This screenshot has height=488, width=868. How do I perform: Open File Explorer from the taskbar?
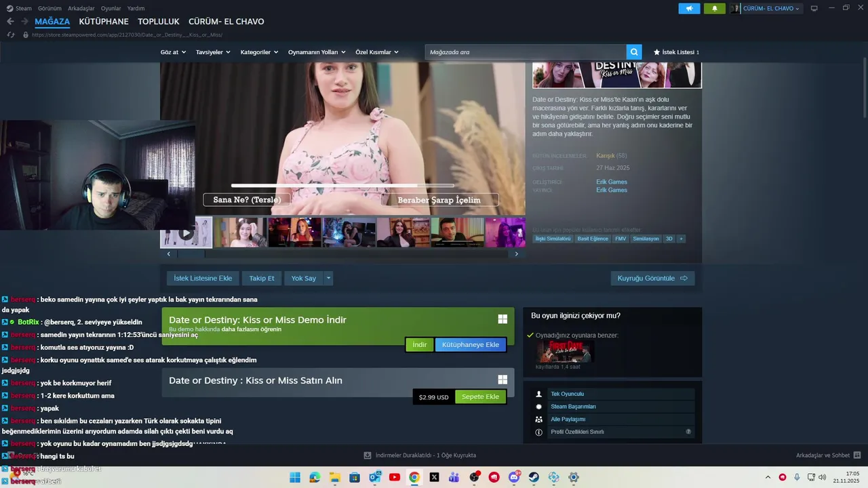[x=335, y=477]
